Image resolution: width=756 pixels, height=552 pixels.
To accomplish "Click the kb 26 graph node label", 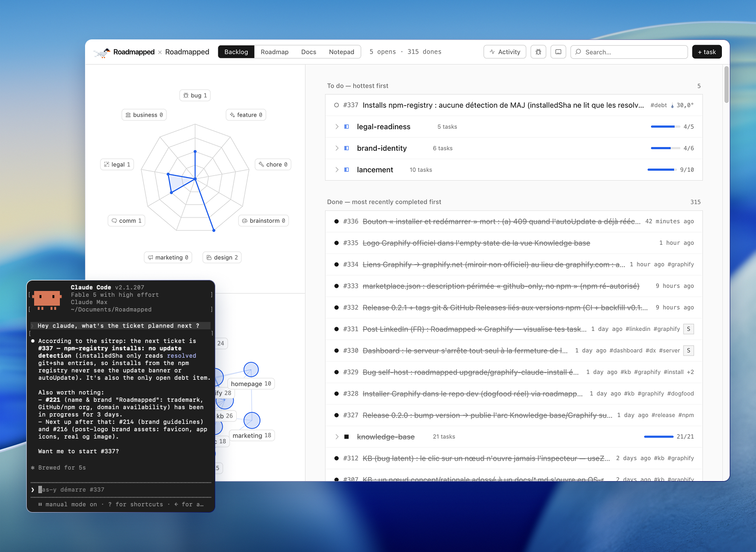I will 225,416.
